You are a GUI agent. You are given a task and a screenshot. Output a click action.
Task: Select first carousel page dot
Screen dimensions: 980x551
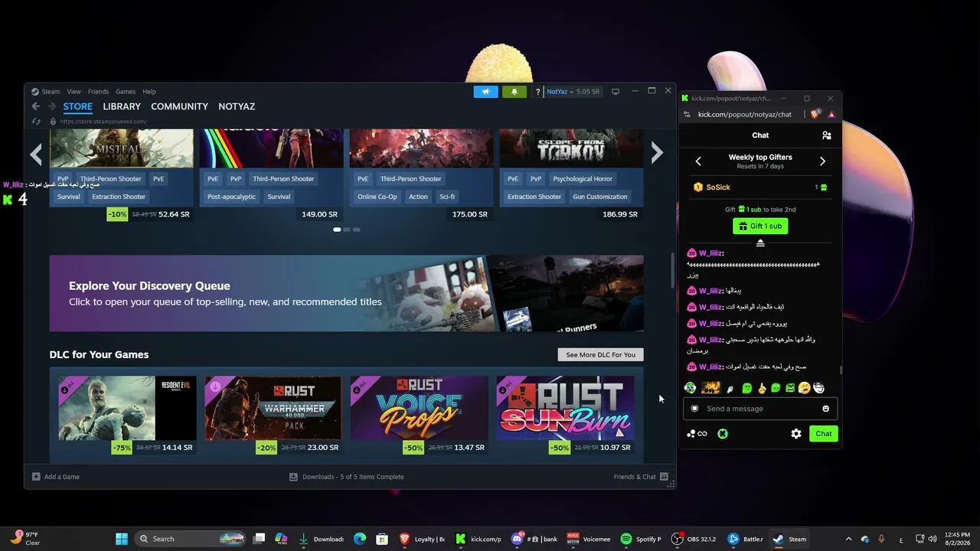tap(337, 230)
